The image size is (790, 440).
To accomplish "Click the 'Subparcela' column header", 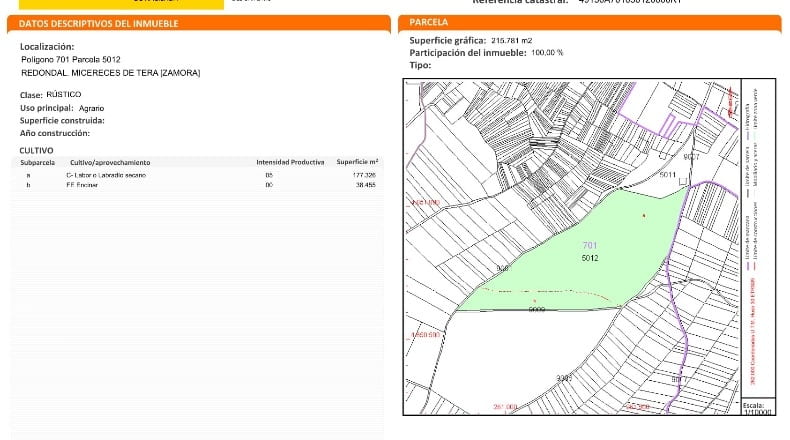I will coord(37,162).
